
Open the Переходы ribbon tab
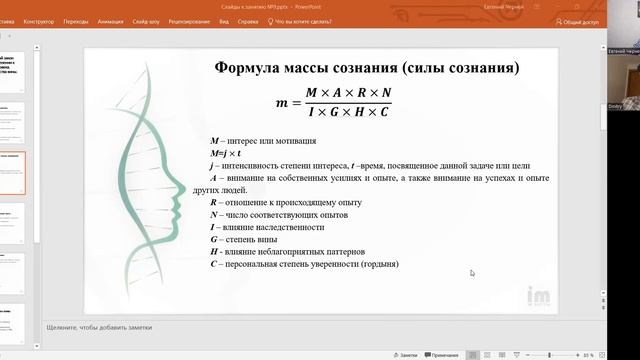tap(76, 22)
